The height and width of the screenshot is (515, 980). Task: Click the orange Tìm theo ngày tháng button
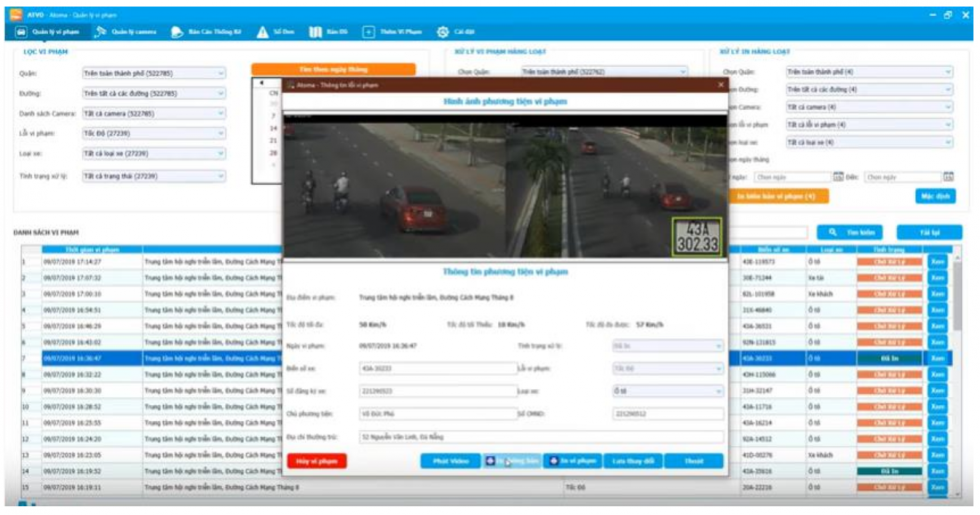[x=333, y=69]
